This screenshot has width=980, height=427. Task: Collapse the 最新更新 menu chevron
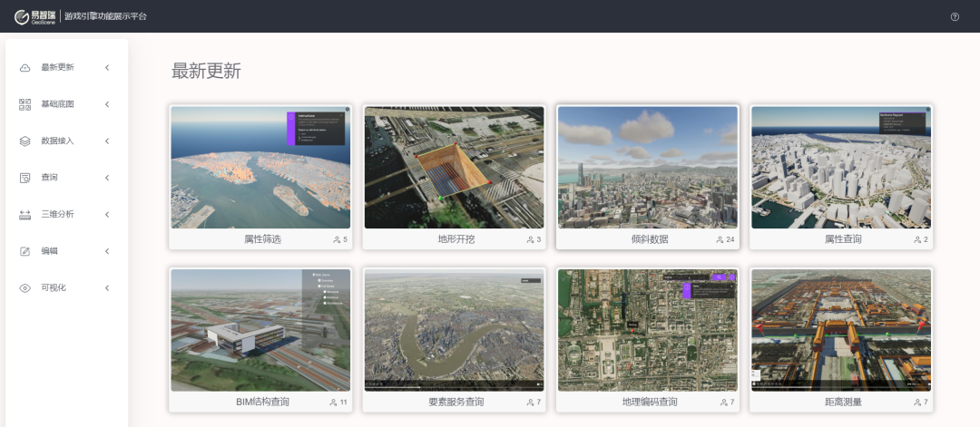click(107, 67)
